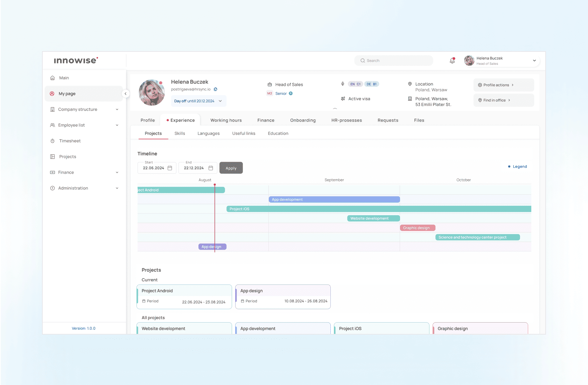Collapse the sidebar with the arrow icon

coord(125,93)
